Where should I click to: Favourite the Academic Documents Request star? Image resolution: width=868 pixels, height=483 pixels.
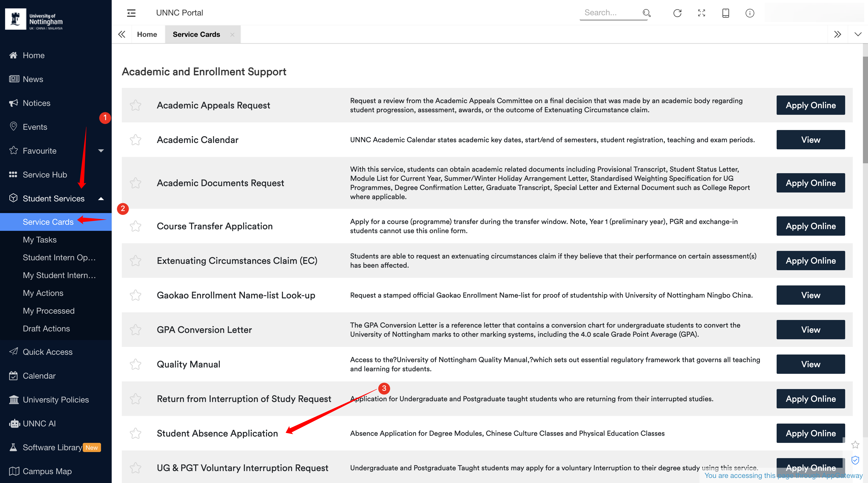click(x=136, y=183)
